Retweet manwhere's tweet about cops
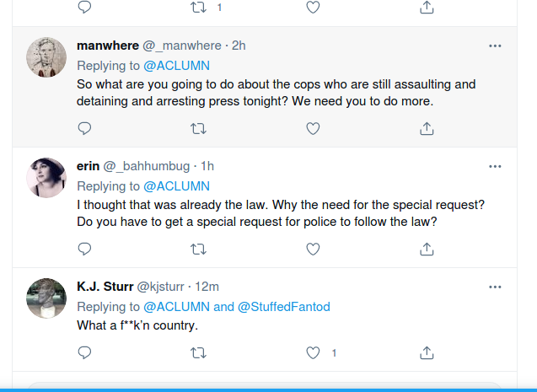Image resolution: width=537 pixels, height=392 pixels. tap(198, 129)
